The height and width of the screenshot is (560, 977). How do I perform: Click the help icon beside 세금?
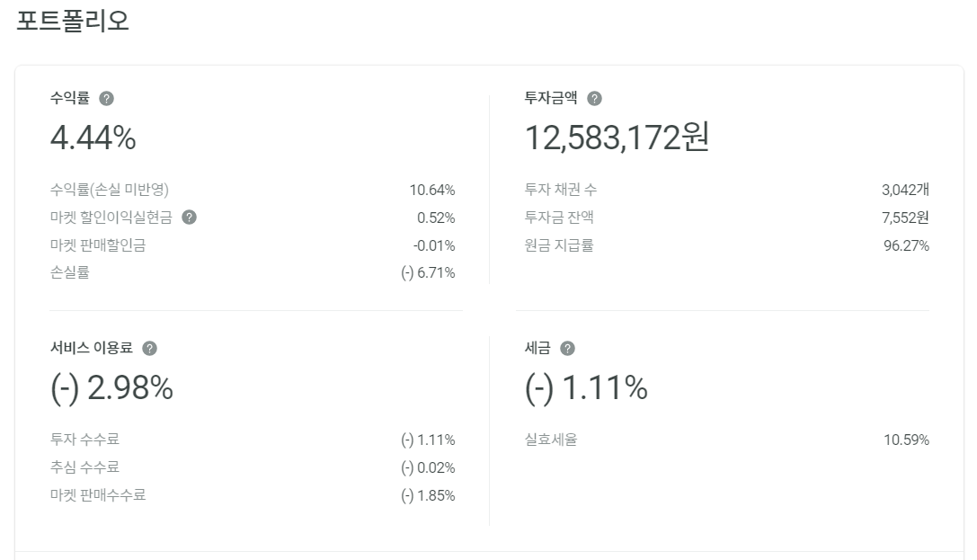pyautogui.click(x=567, y=348)
